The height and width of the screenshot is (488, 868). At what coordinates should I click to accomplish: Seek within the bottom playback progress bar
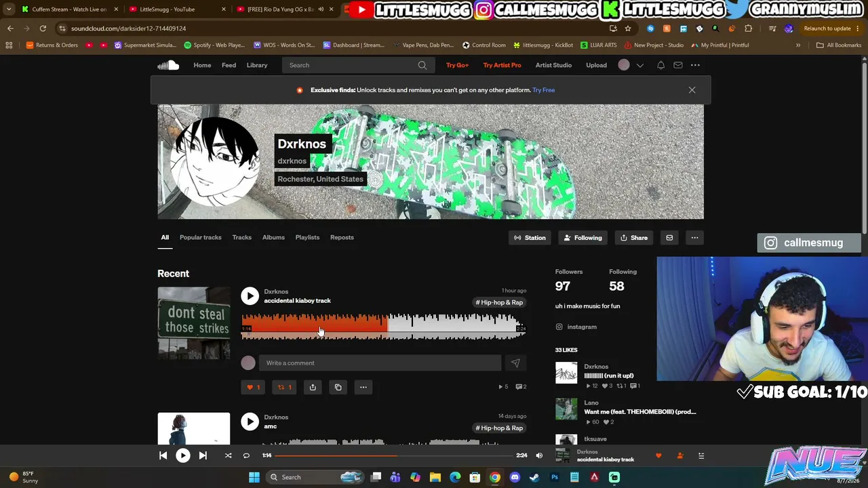pyautogui.click(x=393, y=455)
